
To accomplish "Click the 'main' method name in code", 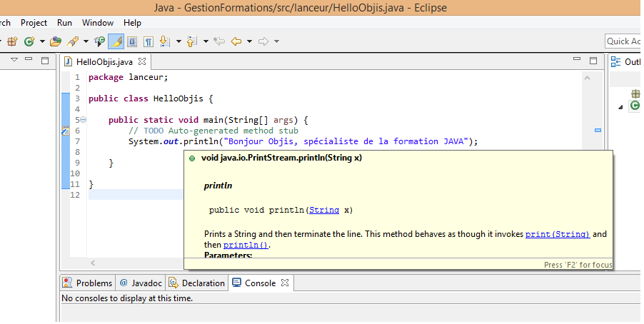I will (x=213, y=120).
